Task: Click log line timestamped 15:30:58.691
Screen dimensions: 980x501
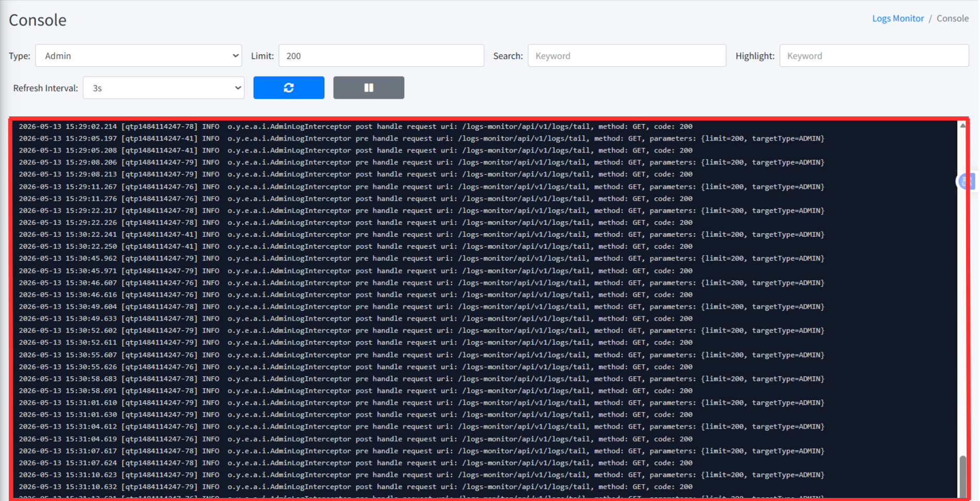Action: tap(356, 391)
